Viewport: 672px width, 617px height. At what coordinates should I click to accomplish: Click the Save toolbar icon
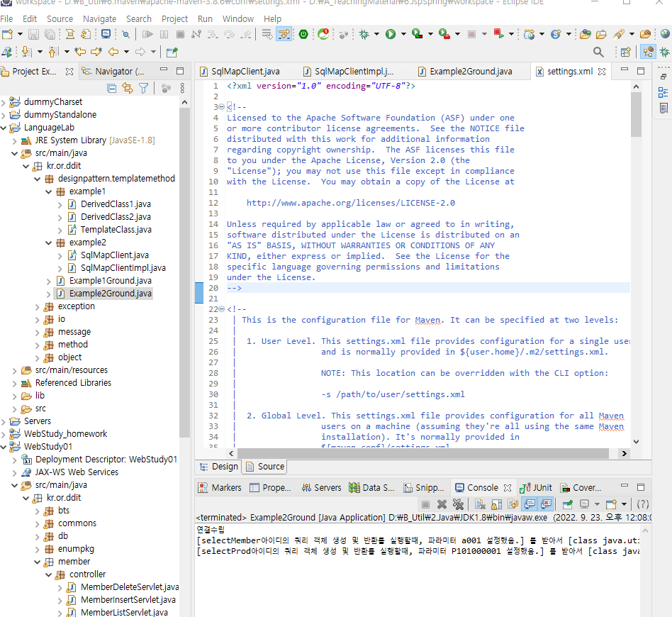coord(33,34)
